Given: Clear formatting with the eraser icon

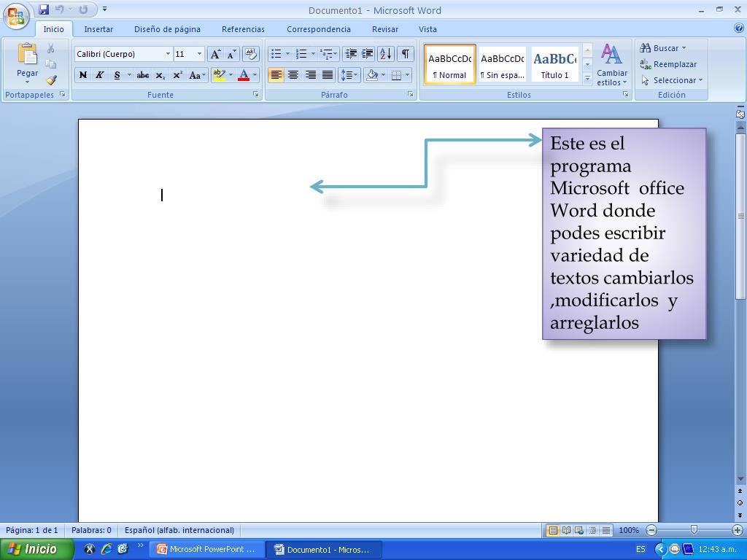Looking at the screenshot, I should [251, 54].
